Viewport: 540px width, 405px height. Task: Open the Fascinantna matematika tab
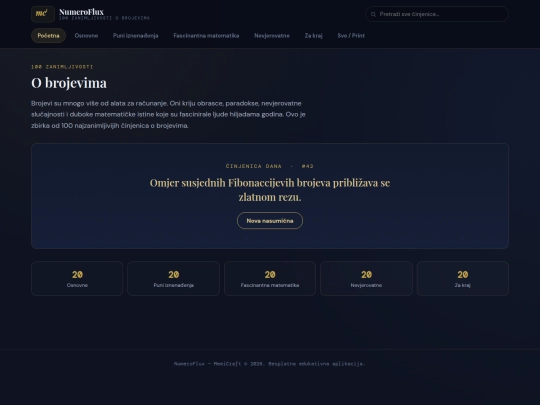[206, 35]
